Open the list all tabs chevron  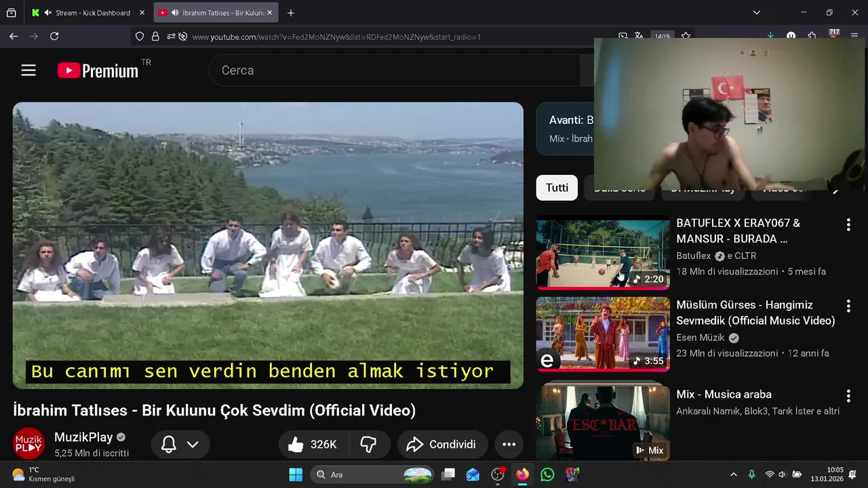(757, 13)
